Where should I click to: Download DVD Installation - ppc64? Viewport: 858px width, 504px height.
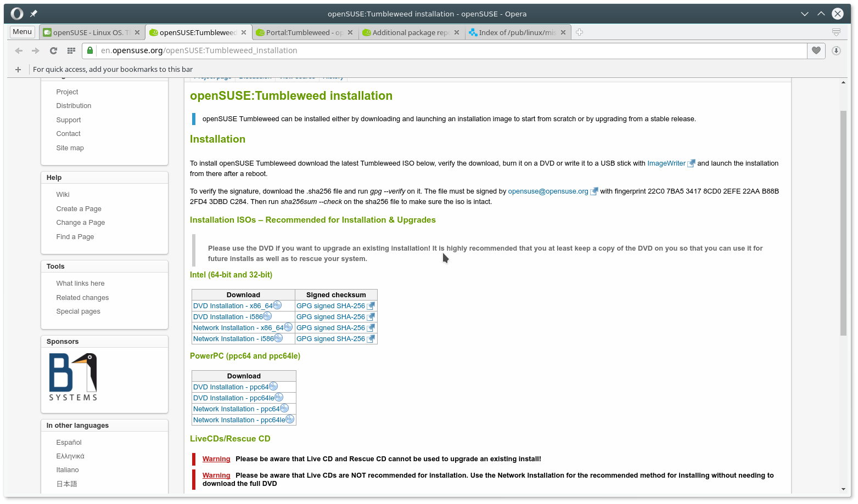coord(231,387)
